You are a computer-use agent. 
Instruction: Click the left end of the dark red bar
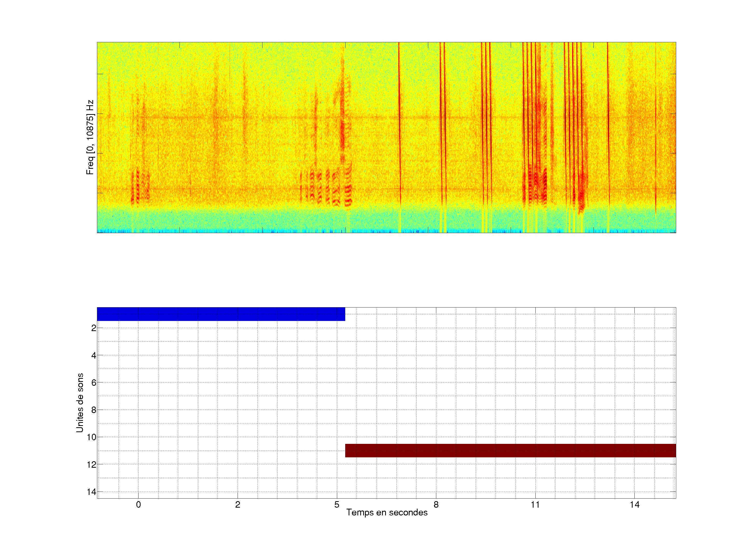[347, 451]
